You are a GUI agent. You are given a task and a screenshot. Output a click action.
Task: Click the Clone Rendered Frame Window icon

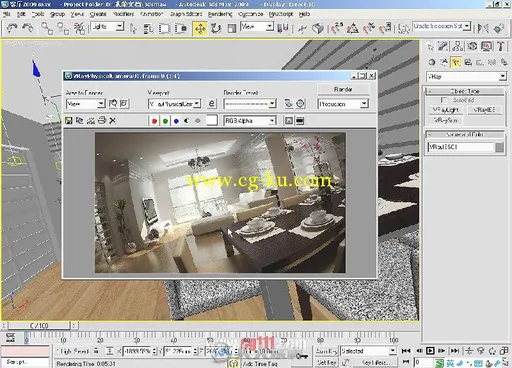point(91,121)
